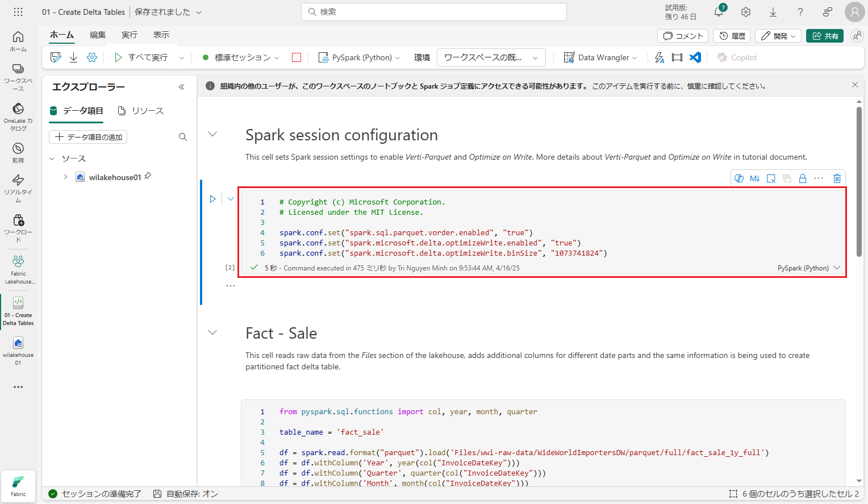
Task: Open the 編集 ribbon tab
Action: pos(98,35)
